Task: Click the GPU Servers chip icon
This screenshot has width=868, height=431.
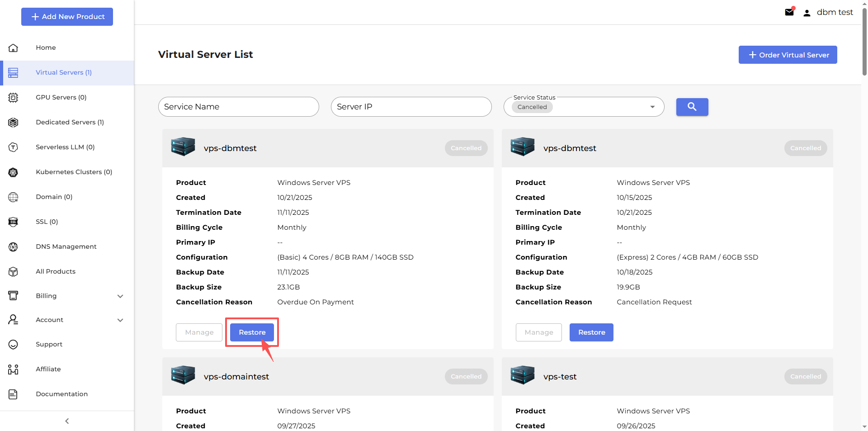Action: tap(13, 97)
